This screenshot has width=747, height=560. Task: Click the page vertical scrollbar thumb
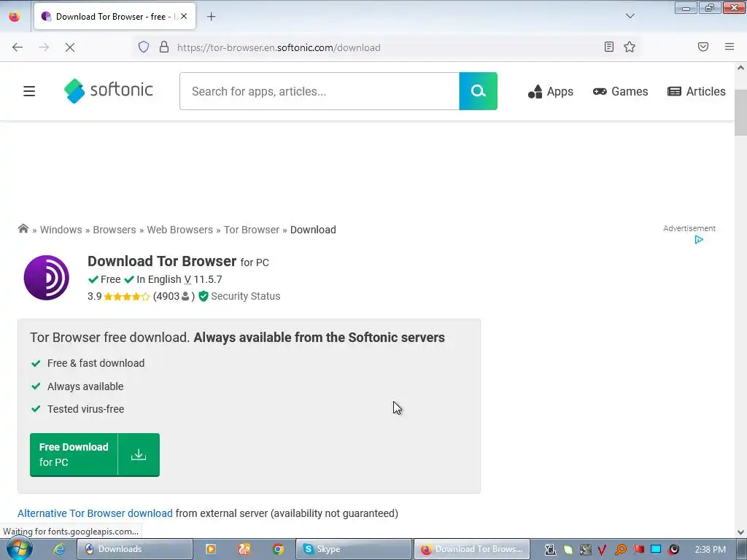coord(741,113)
